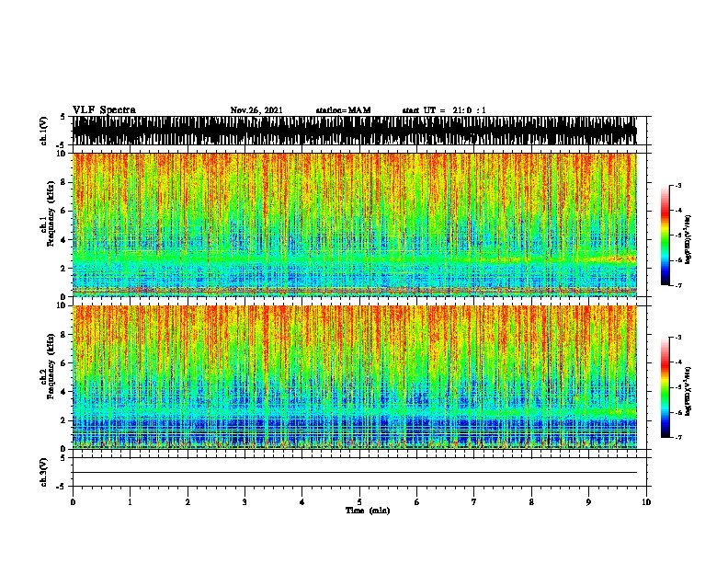Click the orange 2.5 kHz emission band in ch.1 near minute 9
This screenshot has height=563, width=728.
click(x=613, y=259)
